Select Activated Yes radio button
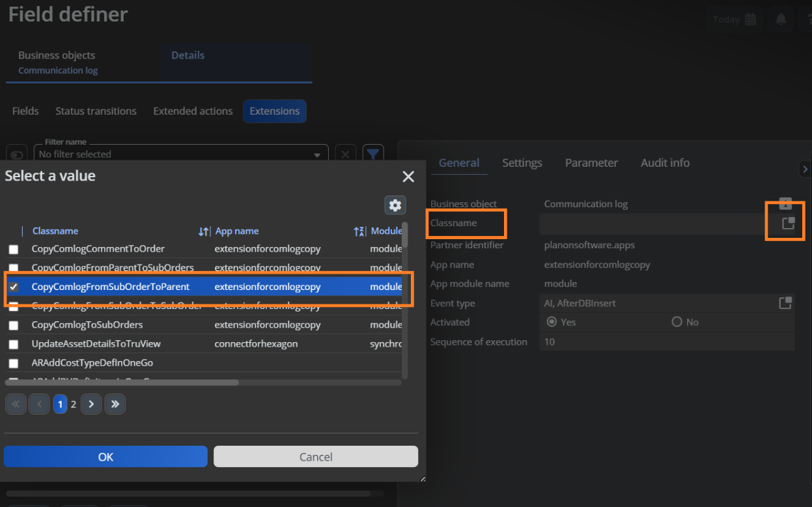This screenshot has width=812, height=507. pos(552,322)
